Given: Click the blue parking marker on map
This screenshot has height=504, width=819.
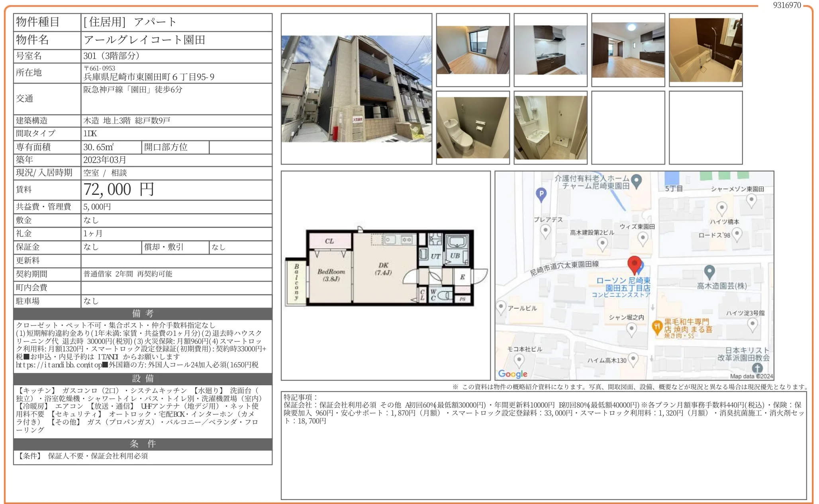Looking at the screenshot, I should tap(541, 194).
